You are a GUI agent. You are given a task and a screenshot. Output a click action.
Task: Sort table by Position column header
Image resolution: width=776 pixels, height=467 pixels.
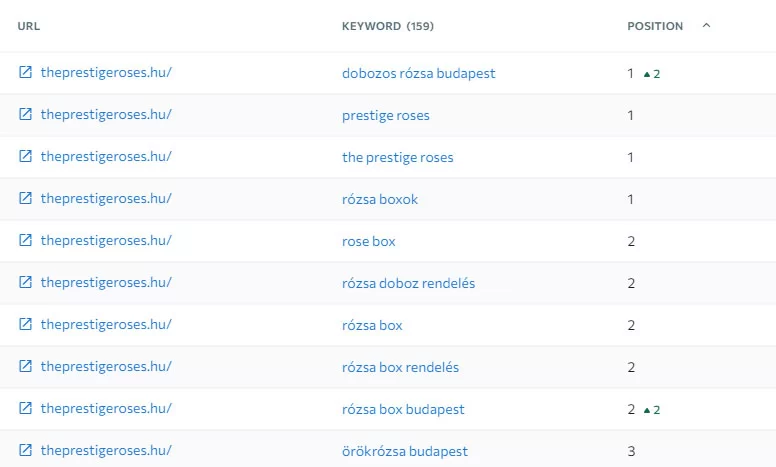[x=655, y=26]
